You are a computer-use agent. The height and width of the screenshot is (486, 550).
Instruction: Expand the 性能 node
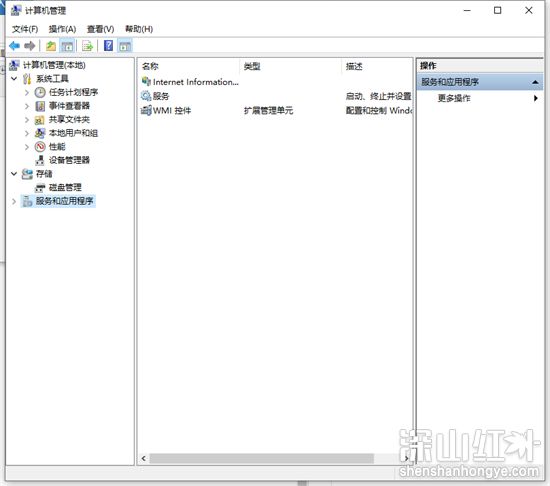pyautogui.click(x=27, y=147)
